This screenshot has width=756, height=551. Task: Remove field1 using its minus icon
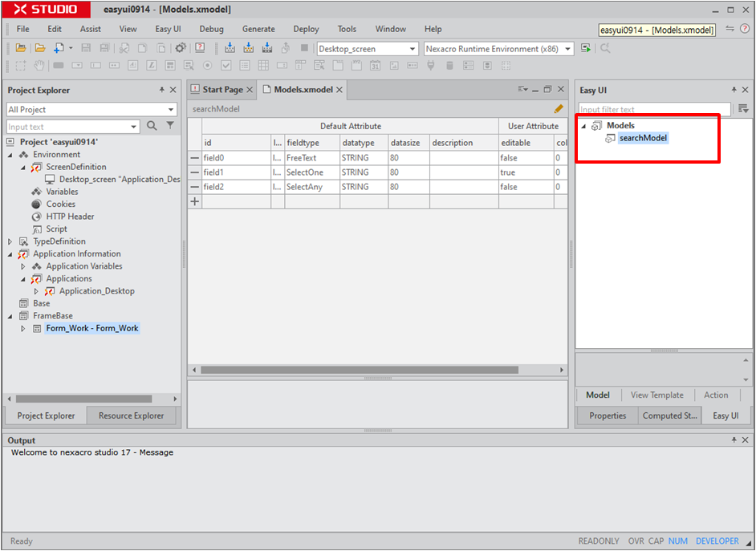(x=195, y=172)
